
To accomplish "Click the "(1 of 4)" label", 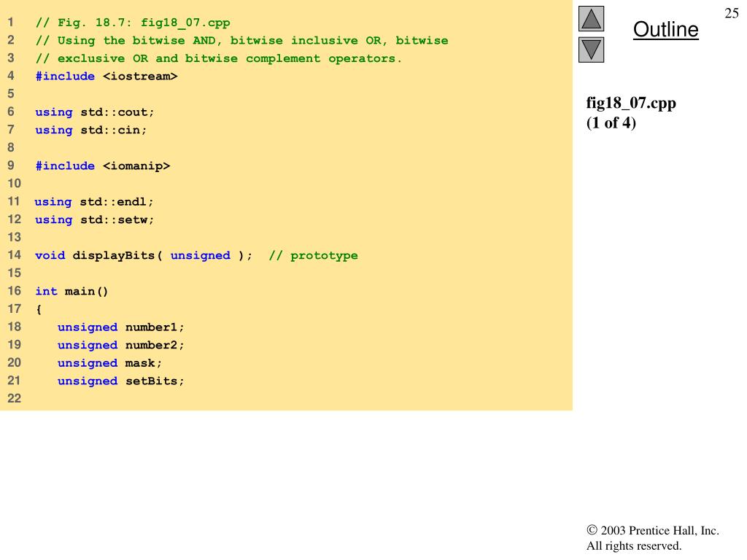I will (x=611, y=122).
